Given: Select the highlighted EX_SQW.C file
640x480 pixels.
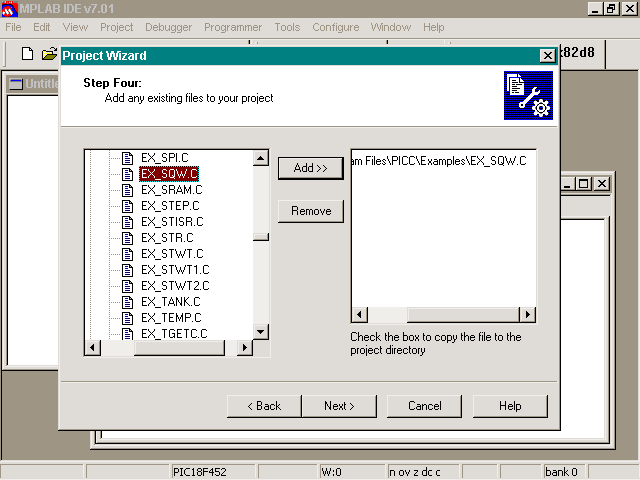Looking at the screenshot, I should (x=169, y=174).
